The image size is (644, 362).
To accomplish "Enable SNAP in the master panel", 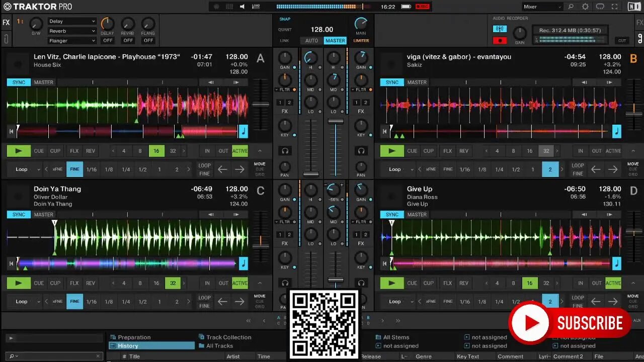I will (285, 19).
